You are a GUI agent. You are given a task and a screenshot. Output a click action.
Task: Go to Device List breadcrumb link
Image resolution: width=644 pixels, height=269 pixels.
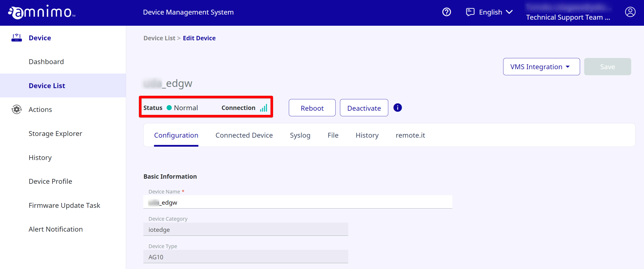[x=159, y=38]
